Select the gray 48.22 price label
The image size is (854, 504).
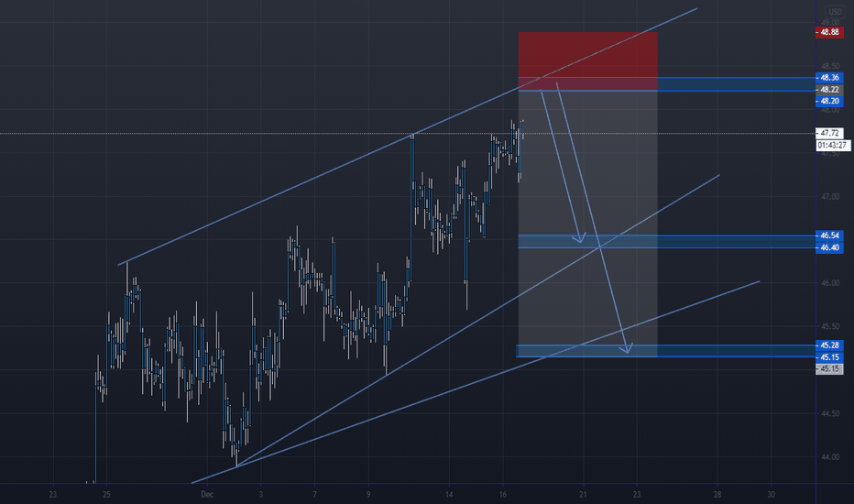(x=829, y=90)
